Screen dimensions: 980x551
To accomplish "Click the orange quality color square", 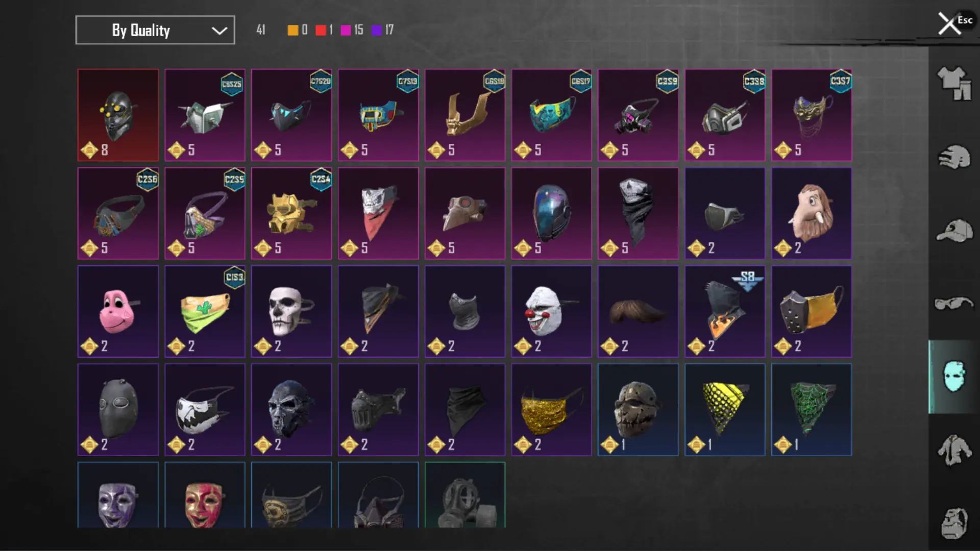I will click(x=292, y=30).
